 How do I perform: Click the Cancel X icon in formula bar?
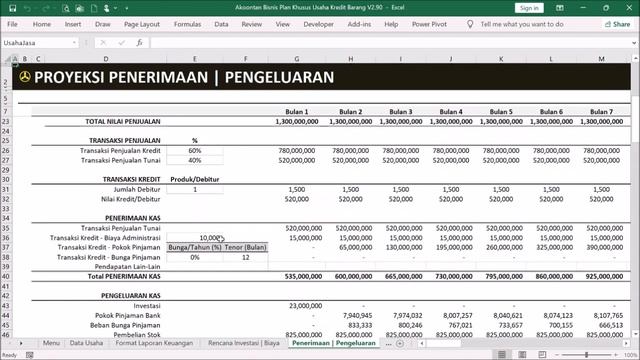click(103, 42)
